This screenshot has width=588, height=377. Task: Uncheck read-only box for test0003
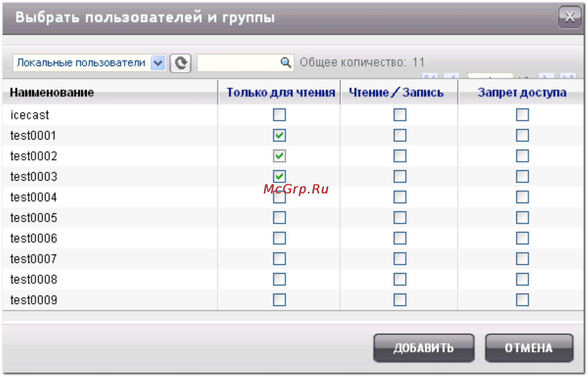tap(279, 176)
